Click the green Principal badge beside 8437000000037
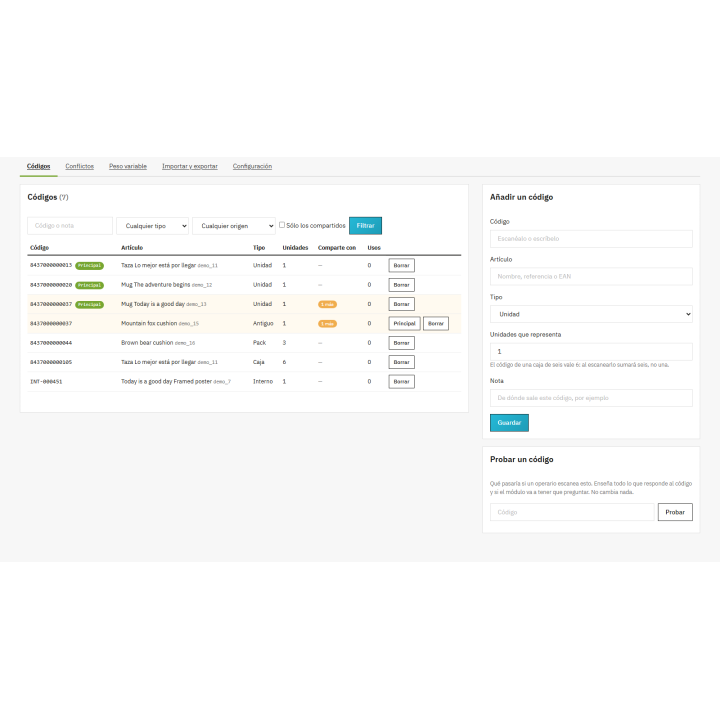The width and height of the screenshot is (720, 720). click(90, 304)
